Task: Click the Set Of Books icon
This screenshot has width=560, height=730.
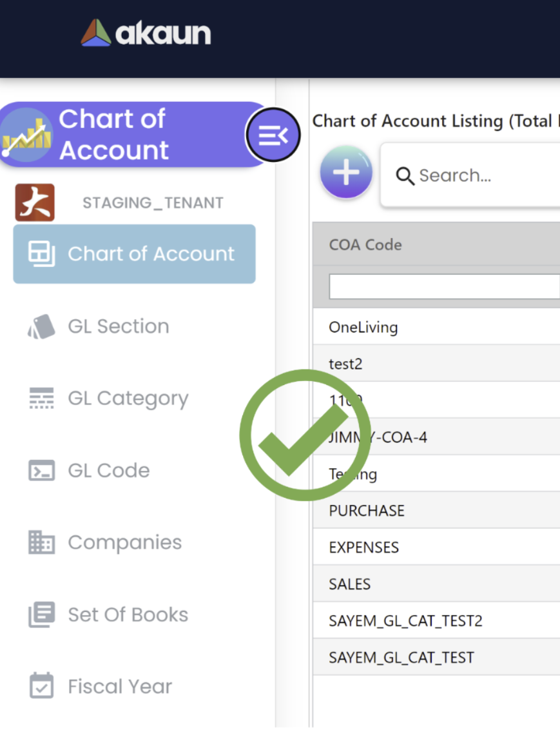Action: click(42, 615)
